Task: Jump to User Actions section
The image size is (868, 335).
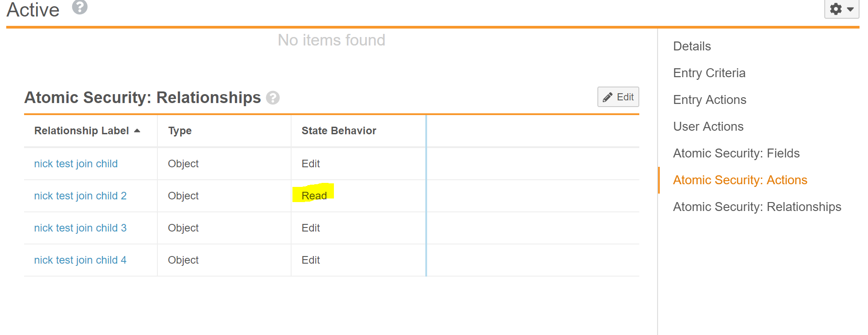Action: [x=708, y=127]
